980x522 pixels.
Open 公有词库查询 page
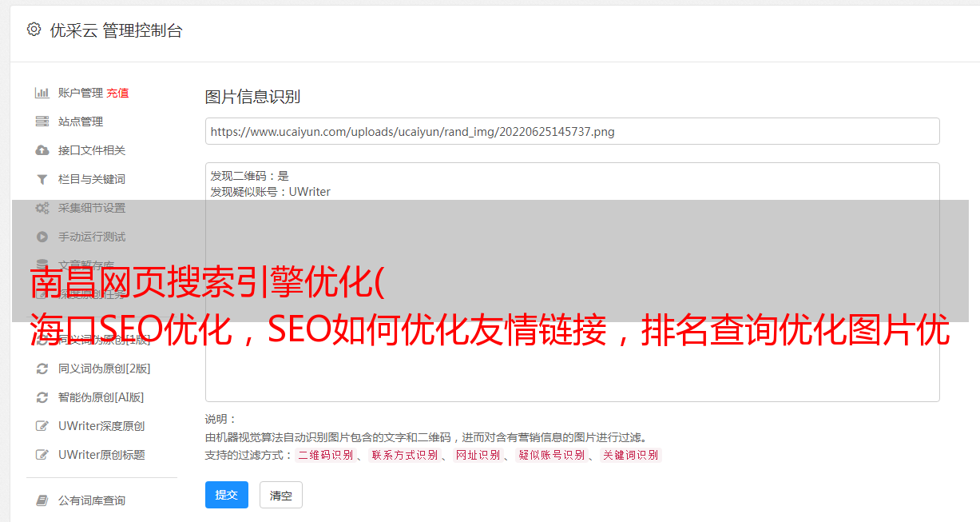(x=92, y=500)
